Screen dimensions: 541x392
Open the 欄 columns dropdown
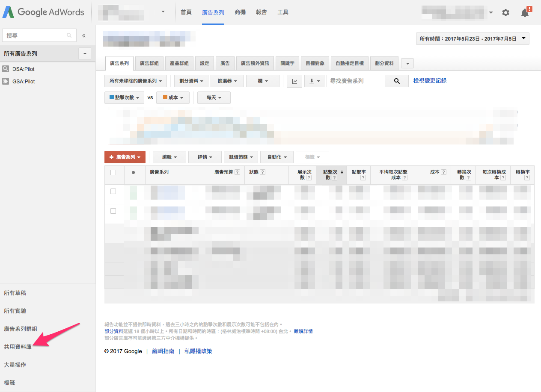(x=263, y=81)
